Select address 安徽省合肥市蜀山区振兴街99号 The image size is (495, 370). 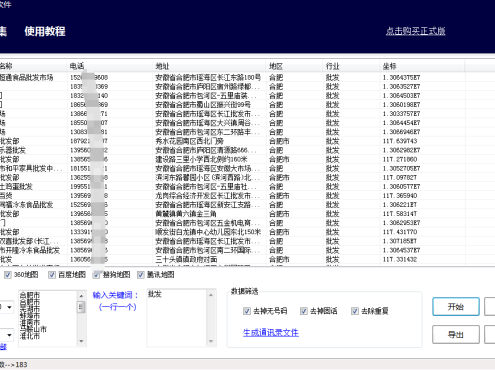click(203, 105)
